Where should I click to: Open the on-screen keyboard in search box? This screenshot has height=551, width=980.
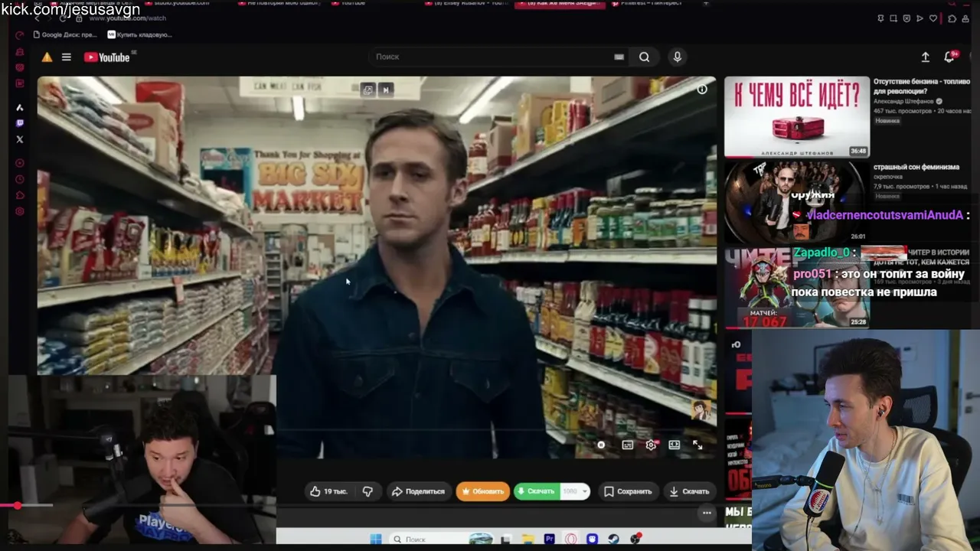(x=619, y=57)
